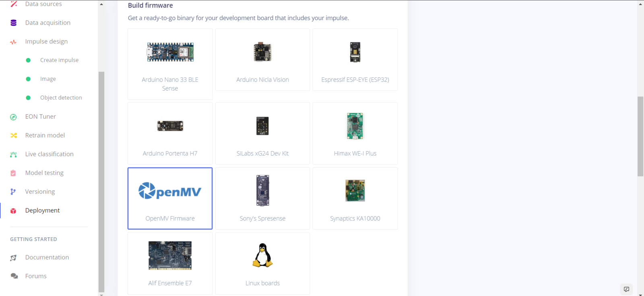This screenshot has height=296, width=644.
Task: Select the Alif Ensemble E7 label
Action: point(170,284)
